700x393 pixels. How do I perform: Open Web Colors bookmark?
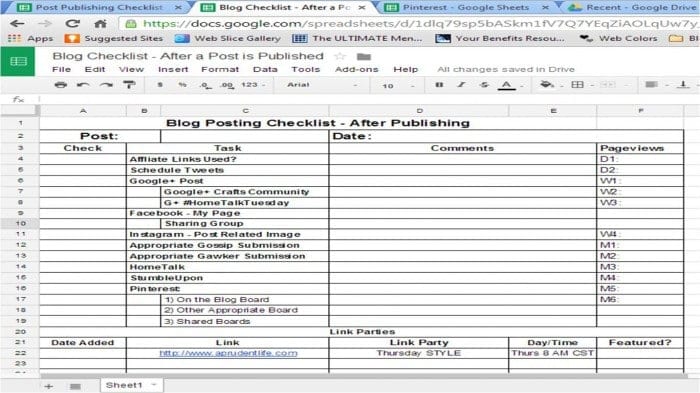pos(618,38)
